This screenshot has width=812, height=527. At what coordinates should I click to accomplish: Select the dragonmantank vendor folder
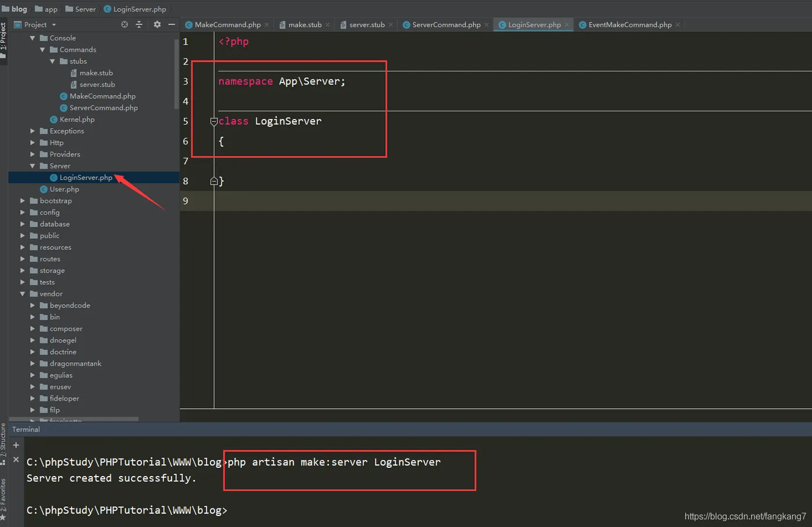pos(70,364)
